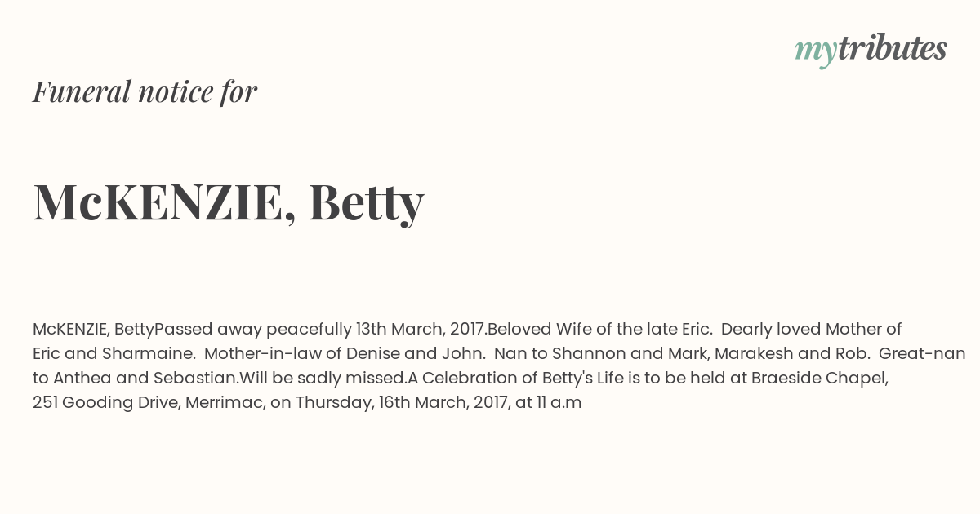Click the venue "Braeside Chapel"
Image resolution: width=980 pixels, height=514 pixels.
tap(818, 379)
